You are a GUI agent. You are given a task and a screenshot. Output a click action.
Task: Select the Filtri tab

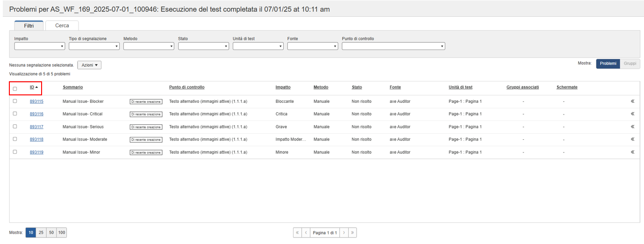29,26
